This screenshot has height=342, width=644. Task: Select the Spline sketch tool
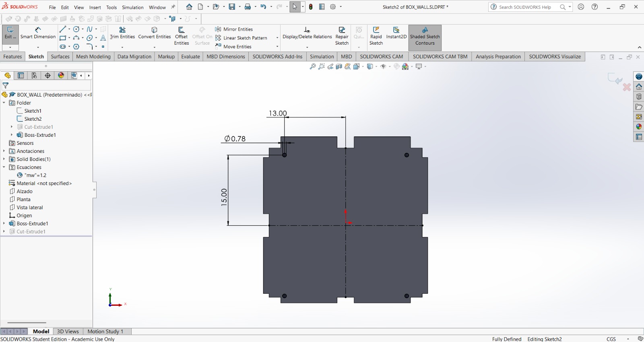point(90,29)
